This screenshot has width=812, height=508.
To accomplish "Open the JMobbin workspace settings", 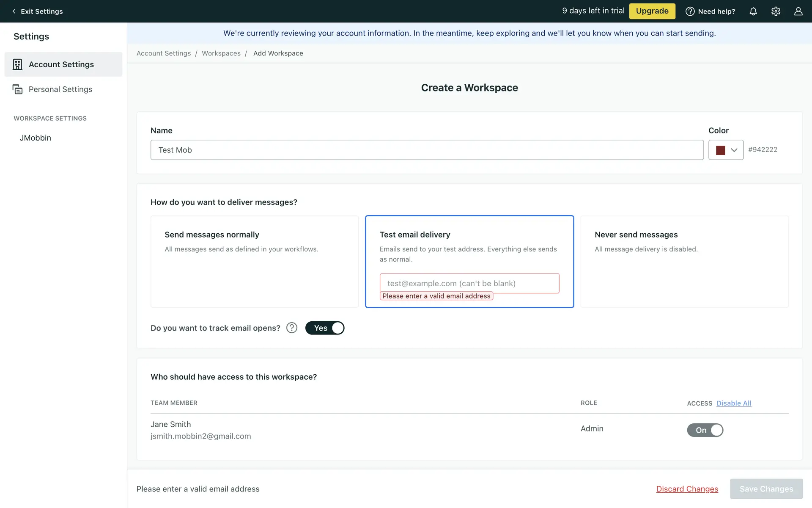I will coord(36,138).
